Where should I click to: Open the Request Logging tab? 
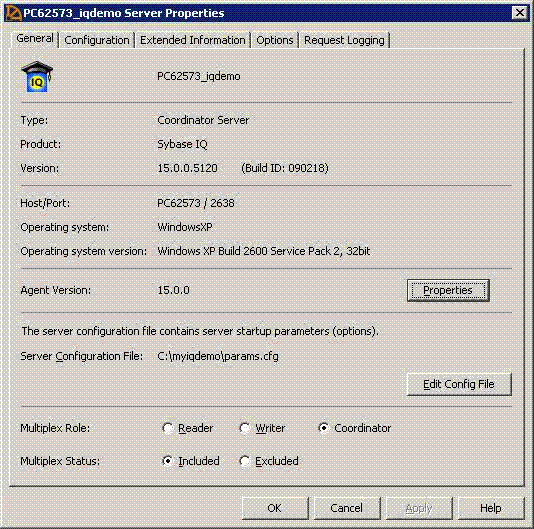tap(344, 40)
